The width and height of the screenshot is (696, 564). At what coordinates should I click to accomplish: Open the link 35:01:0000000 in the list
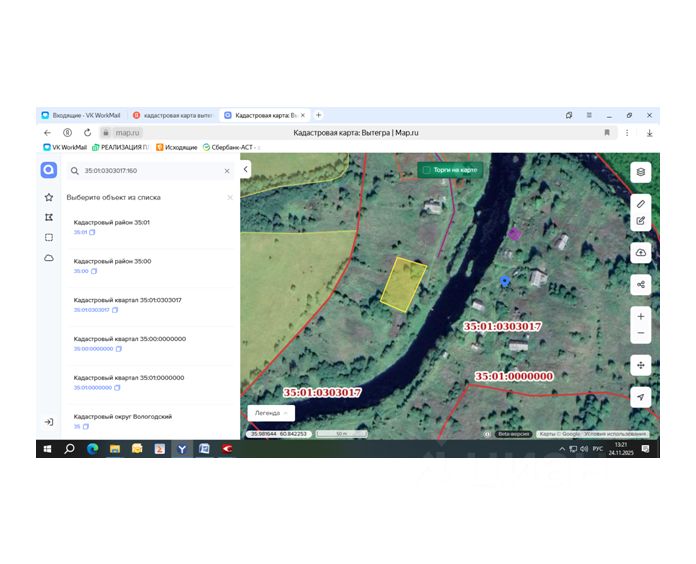click(x=93, y=388)
